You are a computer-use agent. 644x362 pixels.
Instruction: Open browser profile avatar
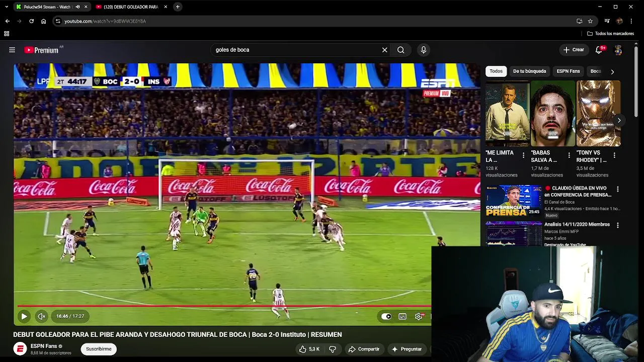(619, 21)
